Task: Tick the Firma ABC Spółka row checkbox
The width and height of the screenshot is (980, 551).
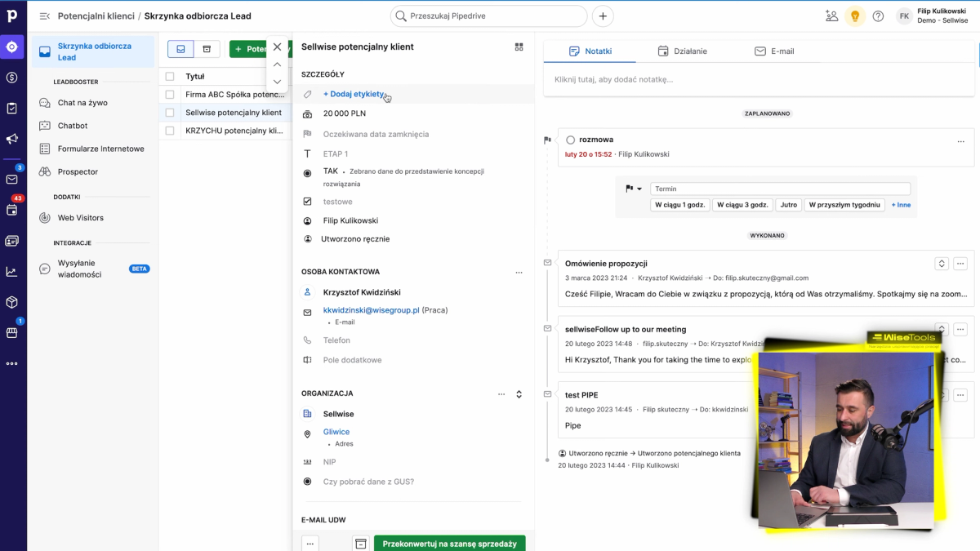Action: 170,95
